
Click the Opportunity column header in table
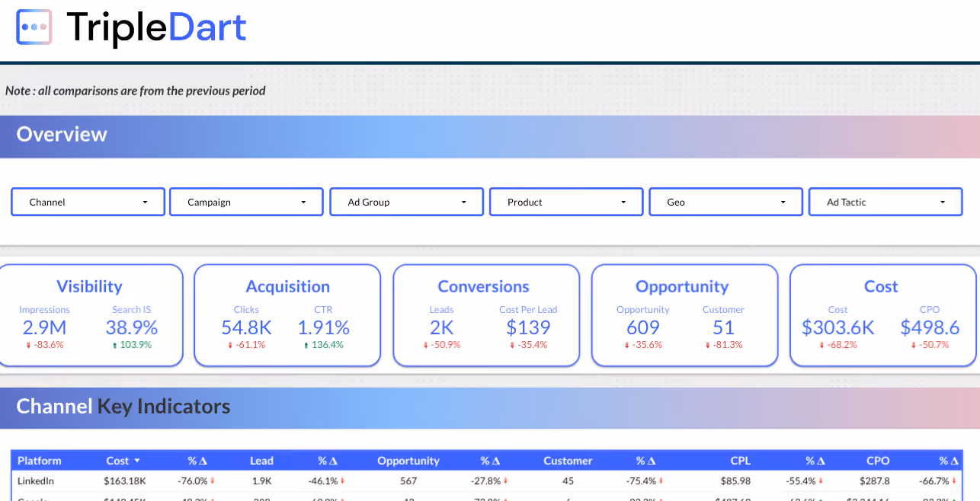[408, 461]
